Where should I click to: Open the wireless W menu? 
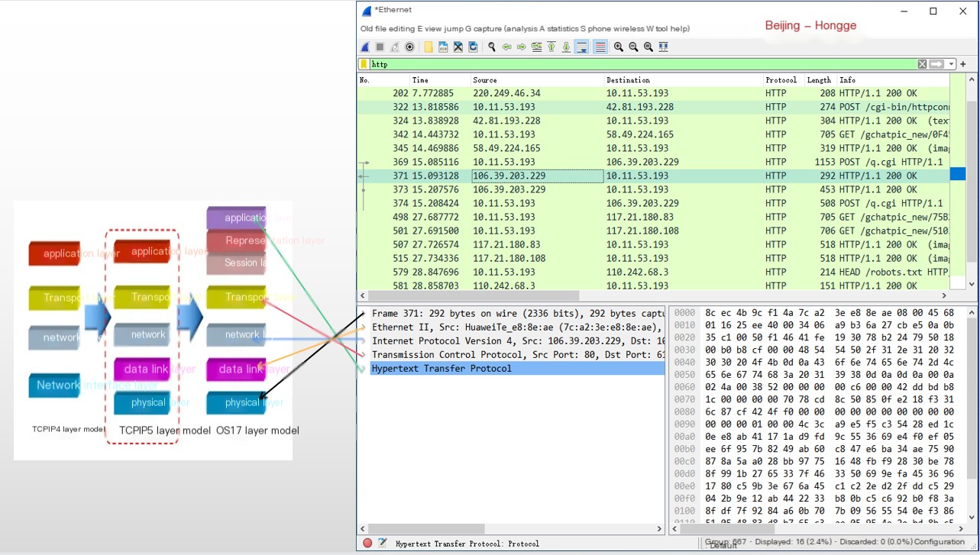[x=629, y=29]
